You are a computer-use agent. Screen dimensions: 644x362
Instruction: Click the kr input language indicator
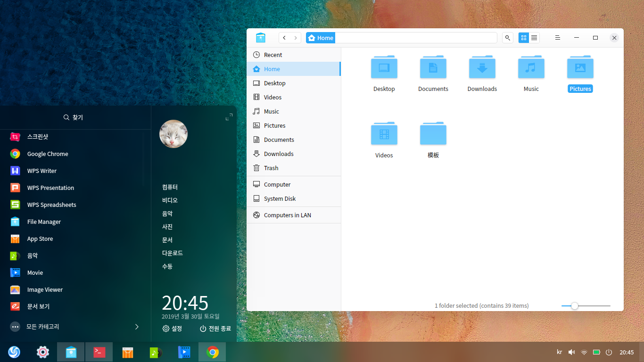pyautogui.click(x=559, y=352)
